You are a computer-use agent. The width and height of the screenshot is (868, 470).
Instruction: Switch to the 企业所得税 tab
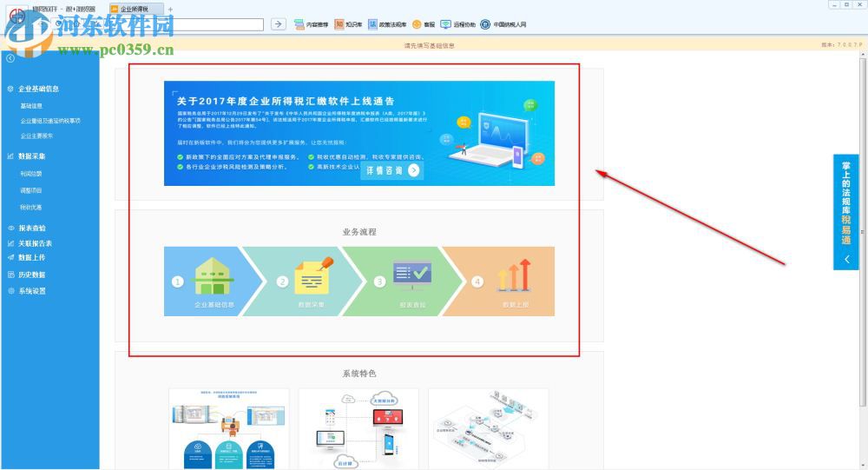[x=135, y=9]
